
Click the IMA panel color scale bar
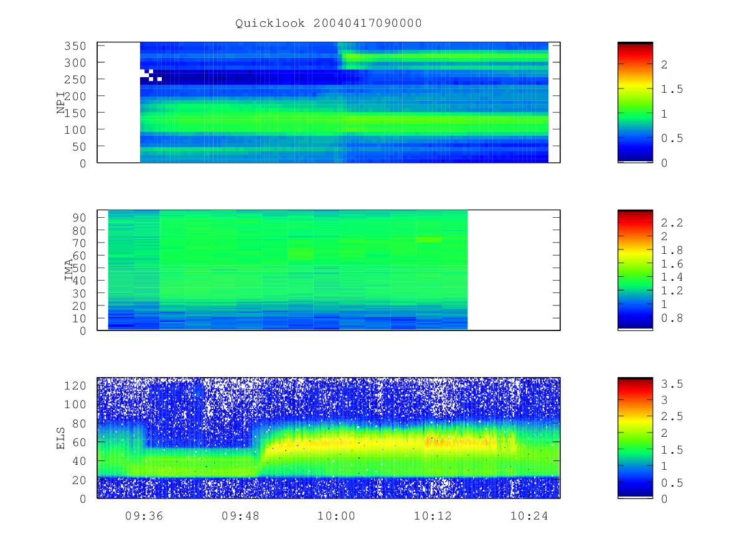coord(635,270)
